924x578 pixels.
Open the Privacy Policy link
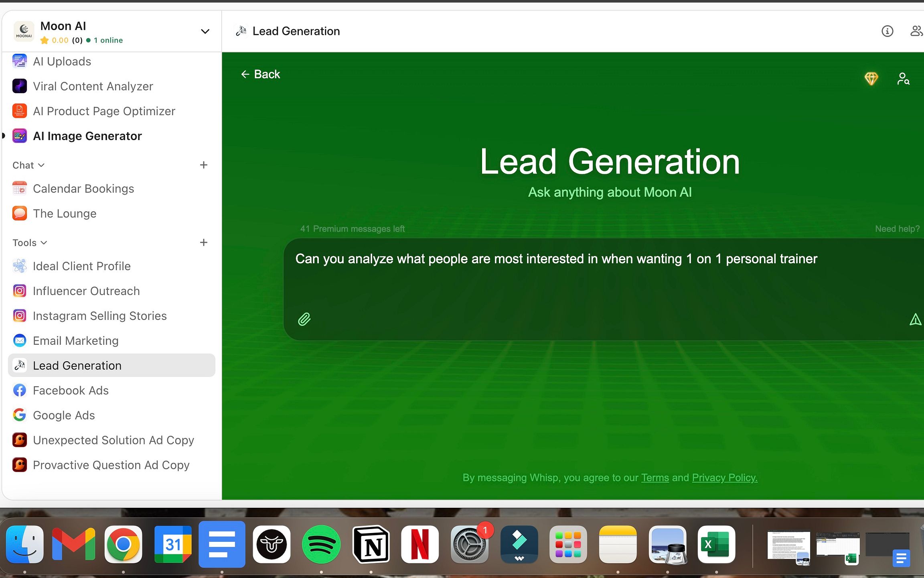click(725, 478)
